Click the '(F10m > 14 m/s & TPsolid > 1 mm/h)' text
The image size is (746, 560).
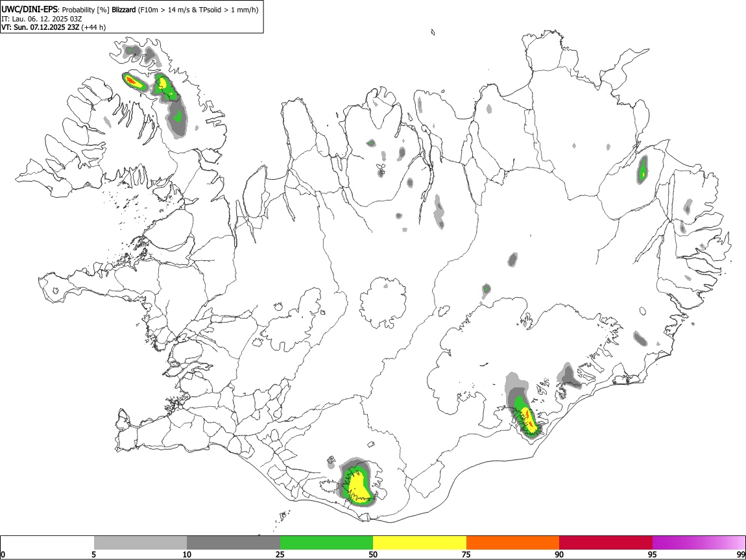198,10
